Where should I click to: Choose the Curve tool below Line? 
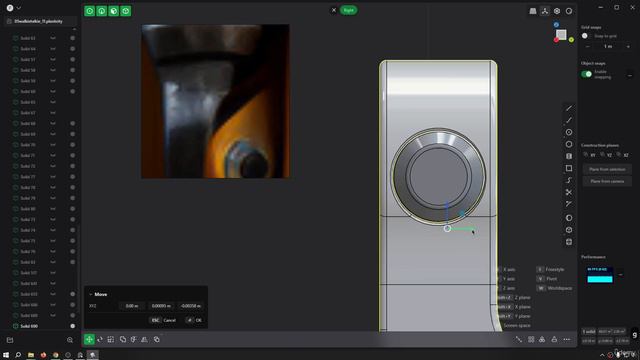569,120
